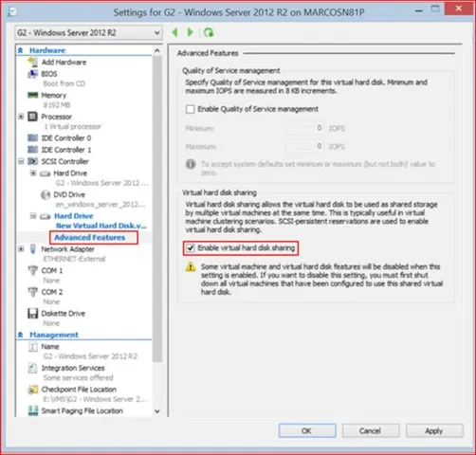Click the Smart Paging File Location icon
This screenshot has height=455, width=476.
[x=32, y=410]
